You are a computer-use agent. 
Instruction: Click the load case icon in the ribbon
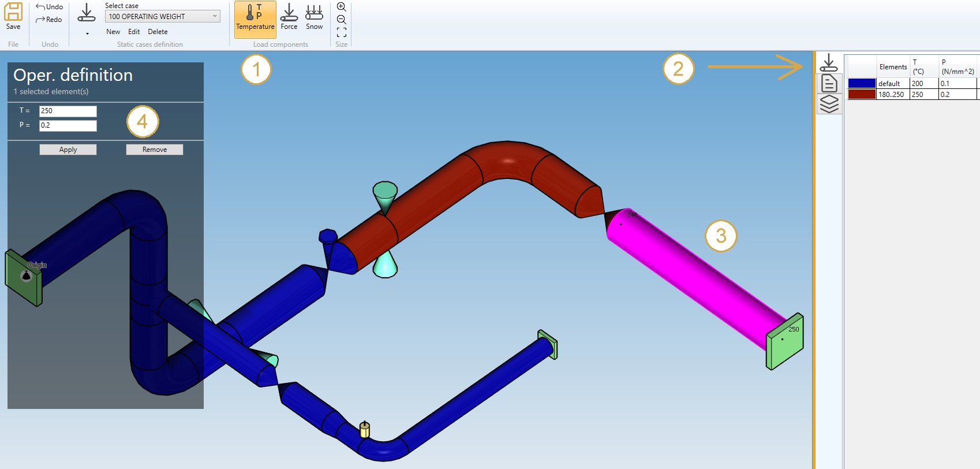coord(87,13)
